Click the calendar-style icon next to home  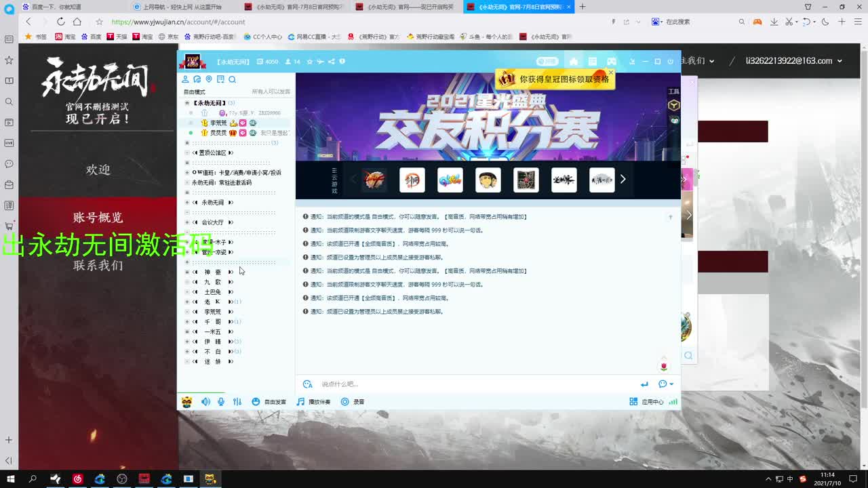pos(593,62)
